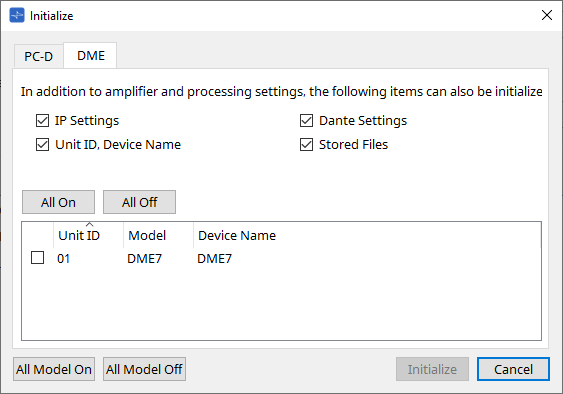Sort by Unit ID column header
Image resolution: width=563 pixels, height=394 pixels.
pyautogui.click(x=88, y=235)
